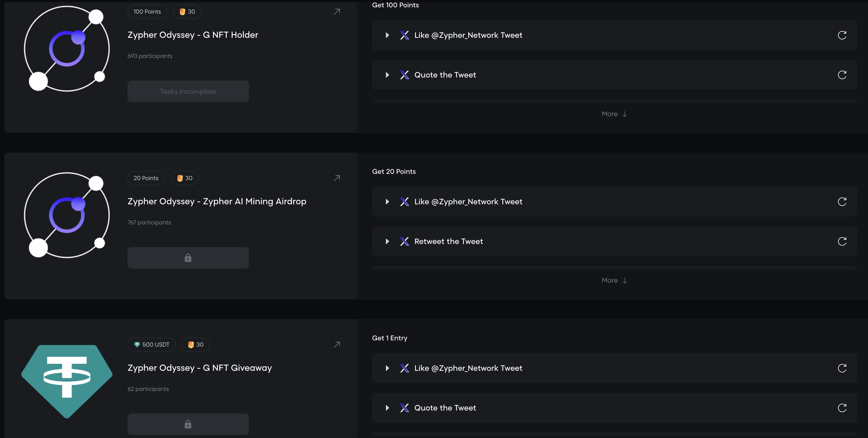Screen dimensions: 868x438
Task: Refresh the Retweet the Tweet task
Action: pos(842,241)
